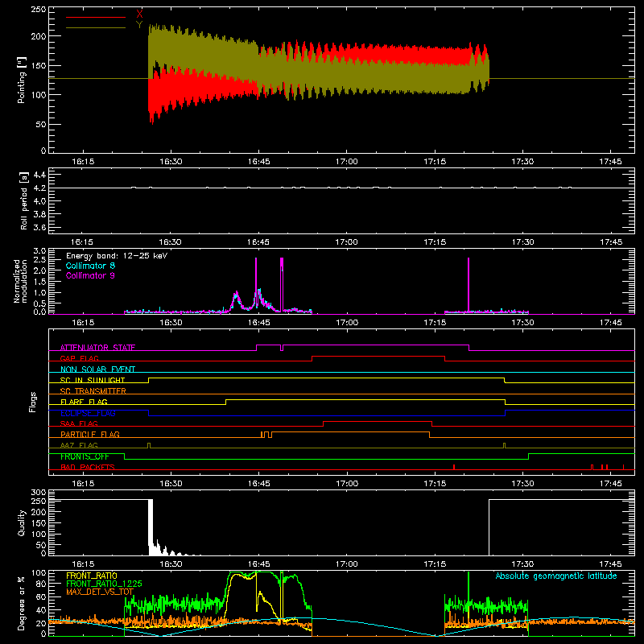This screenshot has width=644, height=644.
Task: Select the NON_SOLAR_EVENT flag label
Action: coord(97,369)
